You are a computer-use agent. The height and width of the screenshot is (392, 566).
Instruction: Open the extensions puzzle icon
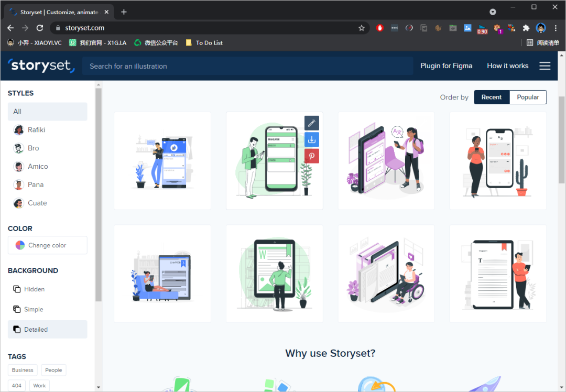[526, 28]
